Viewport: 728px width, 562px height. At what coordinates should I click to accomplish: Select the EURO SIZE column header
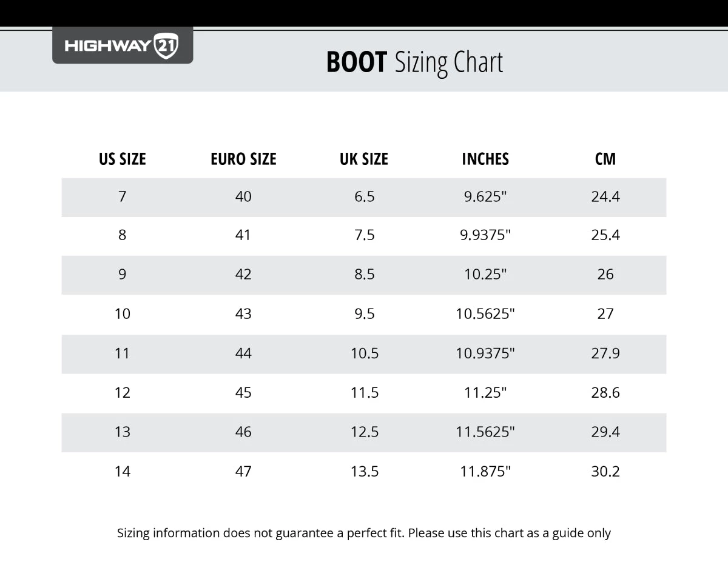pos(243,159)
